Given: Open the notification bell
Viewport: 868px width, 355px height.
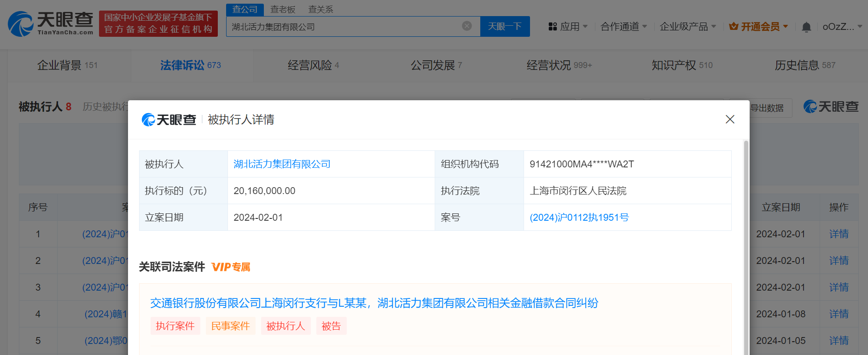Looking at the screenshot, I should 806,27.
